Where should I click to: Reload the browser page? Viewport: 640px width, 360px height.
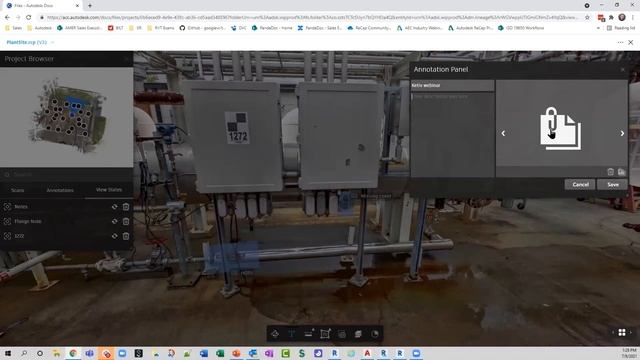pos(29,17)
